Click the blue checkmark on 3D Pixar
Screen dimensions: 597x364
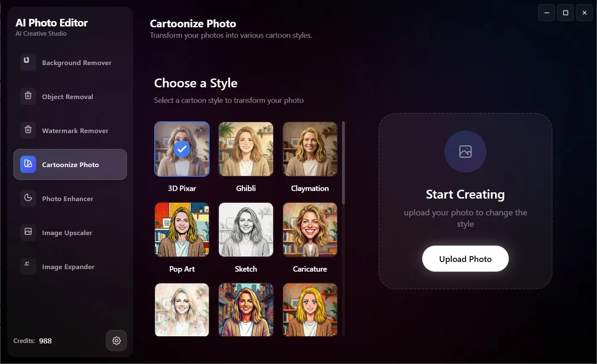182,149
